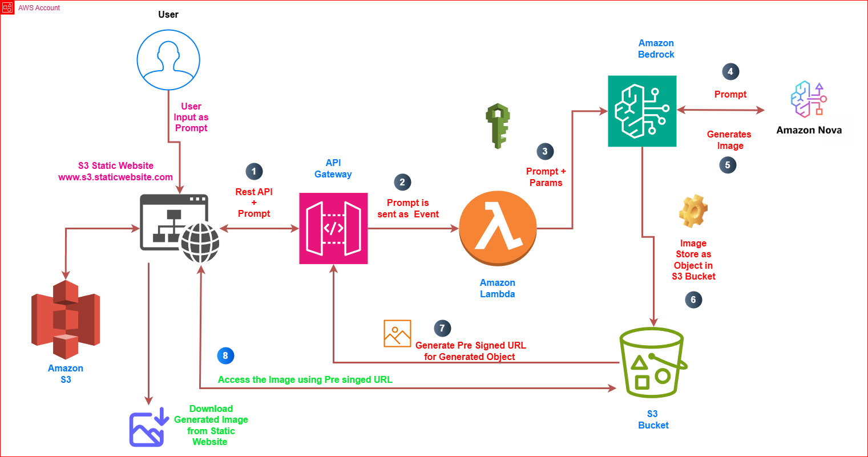The height and width of the screenshot is (457, 868).
Task: Click the 'Generates Image' label
Action: (729, 140)
